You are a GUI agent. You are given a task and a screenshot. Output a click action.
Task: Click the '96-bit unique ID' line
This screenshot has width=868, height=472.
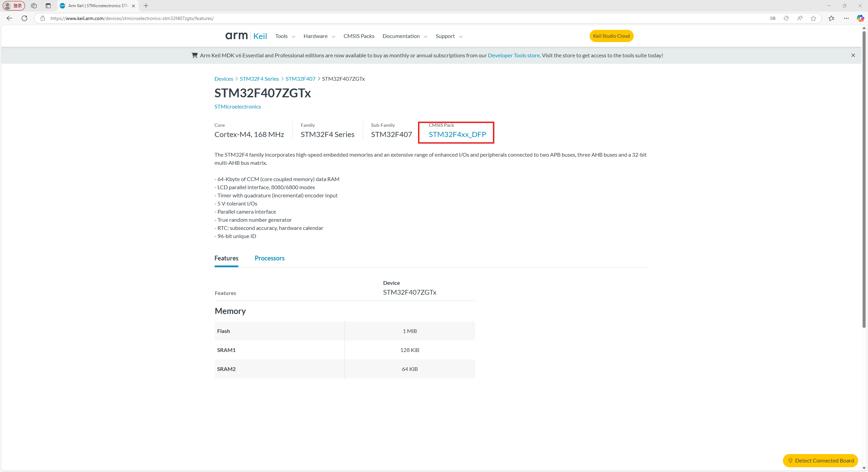pos(235,236)
